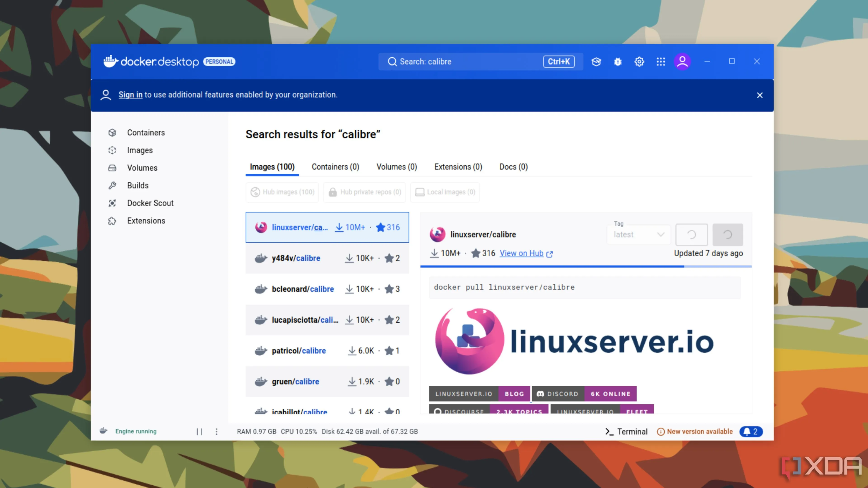
Task: Switch to the Extensions (0) tab
Action: (458, 167)
